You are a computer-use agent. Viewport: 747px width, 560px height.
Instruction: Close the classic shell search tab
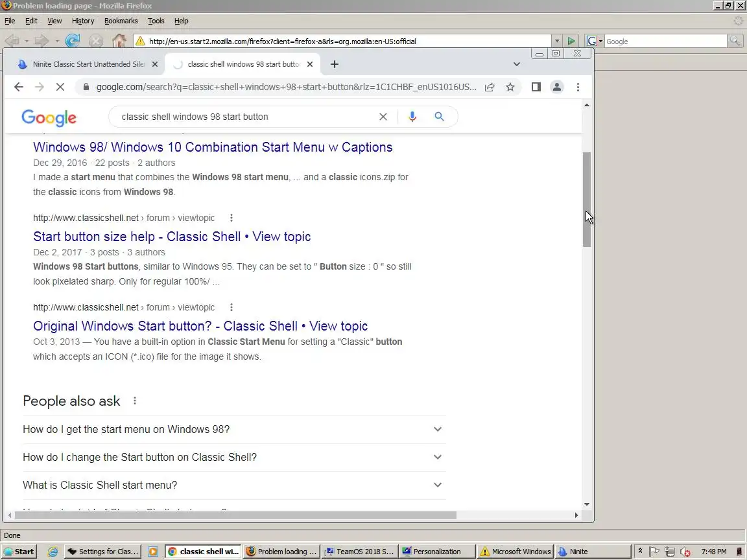tap(310, 64)
